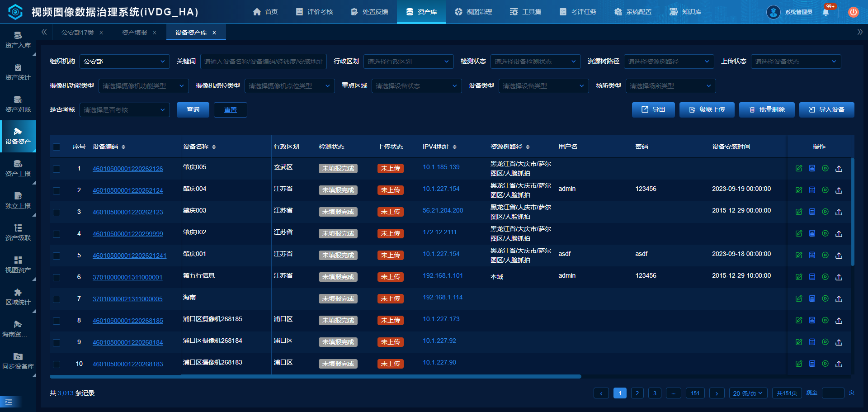The height and width of the screenshot is (412, 868).
Task: Open the 摄像机点位类型 dropdown
Action: [290, 86]
